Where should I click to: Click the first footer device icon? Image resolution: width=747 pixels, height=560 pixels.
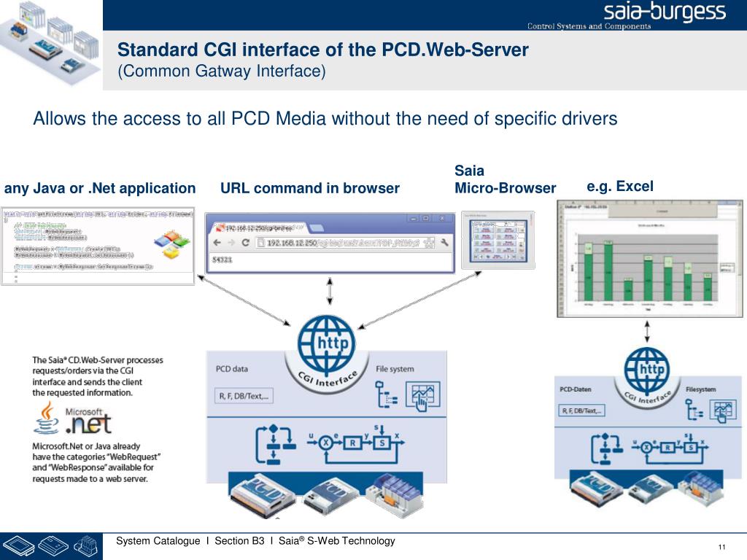click(18, 546)
